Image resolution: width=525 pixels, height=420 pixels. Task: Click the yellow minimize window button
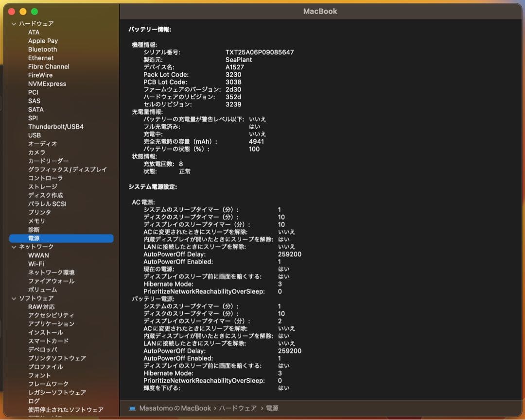[x=23, y=11]
